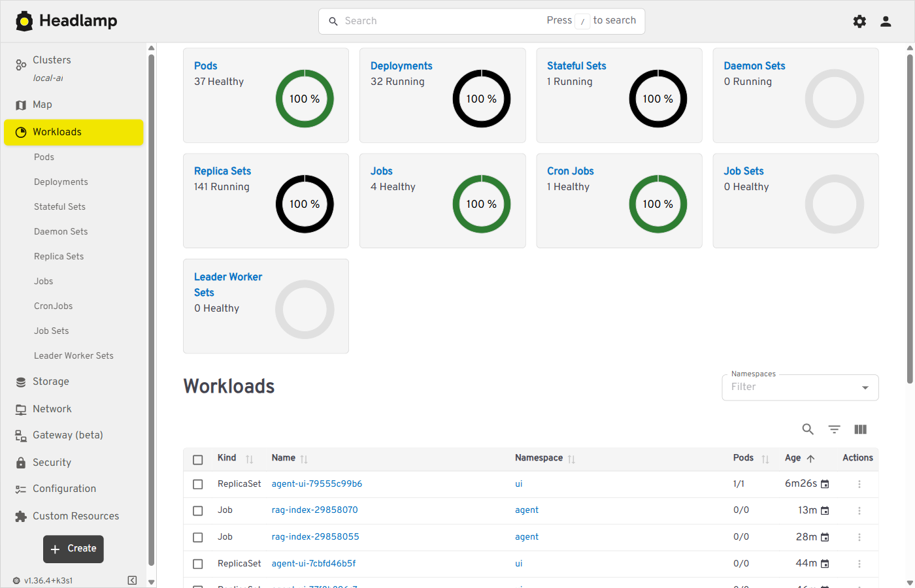The width and height of the screenshot is (915, 588).
Task: Open the settings gear icon
Action: (859, 21)
